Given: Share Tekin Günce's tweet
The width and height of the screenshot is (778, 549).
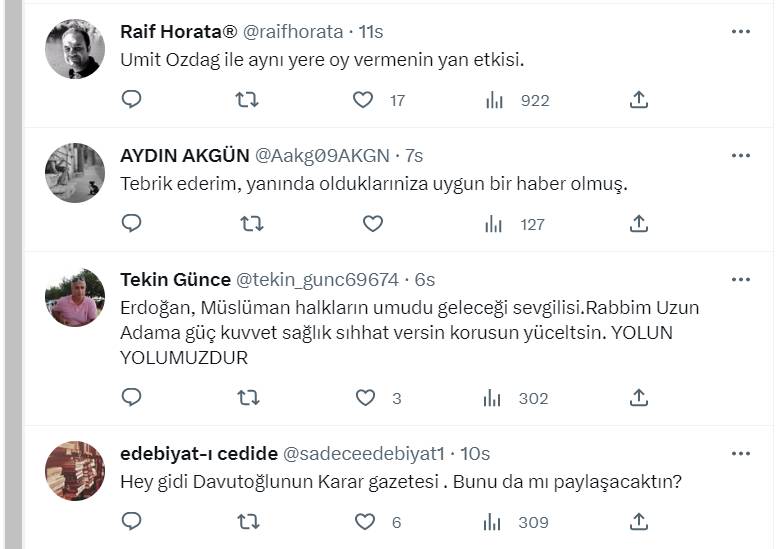Looking at the screenshot, I should pyautogui.click(x=639, y=398).
